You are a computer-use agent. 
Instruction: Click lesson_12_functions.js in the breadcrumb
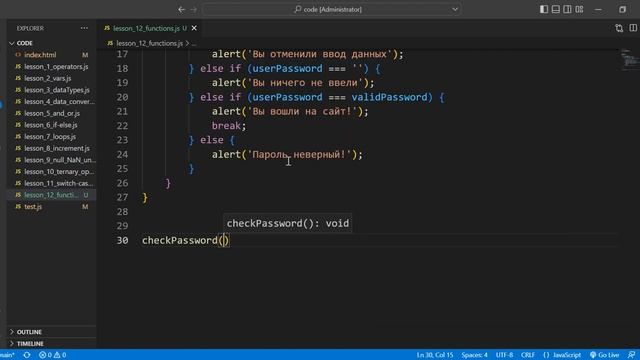(149, 43)
